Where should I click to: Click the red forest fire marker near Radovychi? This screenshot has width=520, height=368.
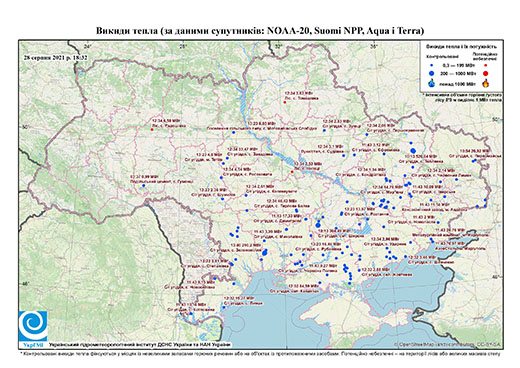(152, 130)
